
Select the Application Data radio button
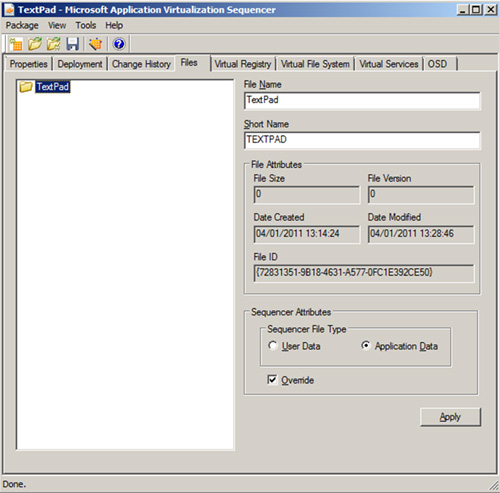pyautogui.click(x=366, y=346)
